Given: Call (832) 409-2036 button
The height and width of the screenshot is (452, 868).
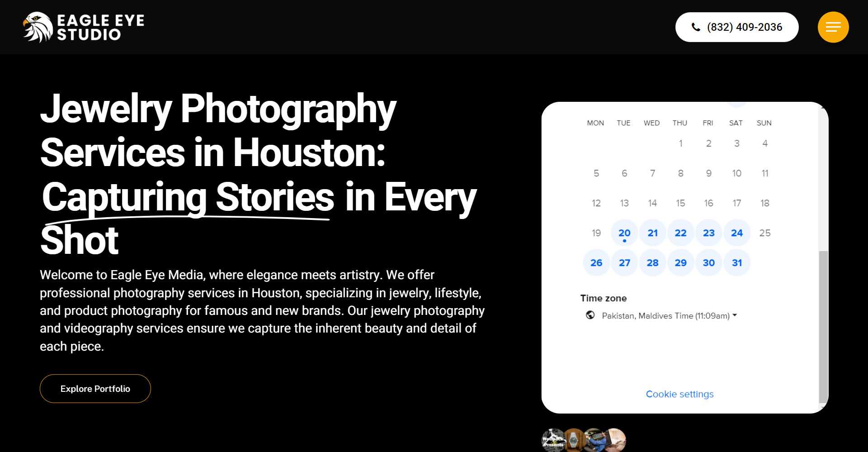Looking at the screenshot, I should tap(736, 27).
